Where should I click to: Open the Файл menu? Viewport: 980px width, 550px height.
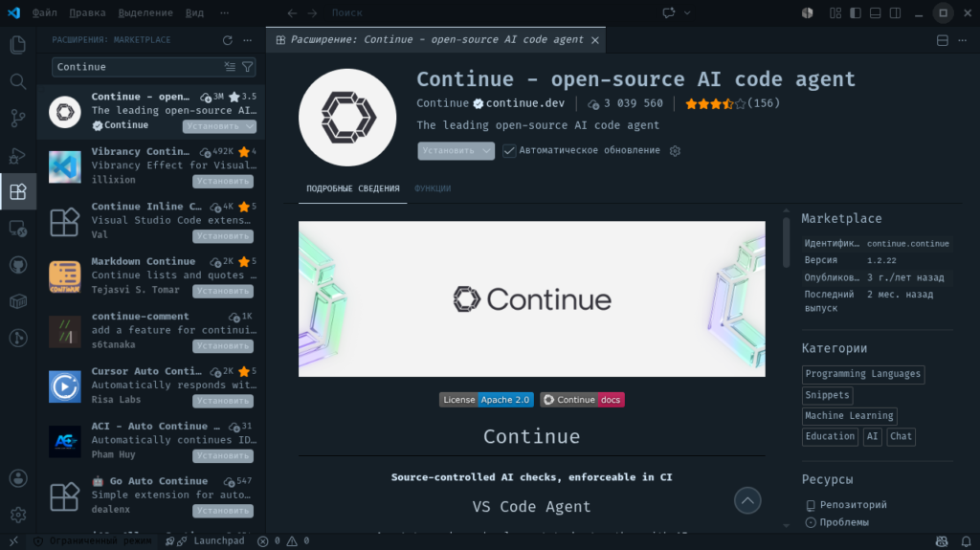tap(44, 12)
